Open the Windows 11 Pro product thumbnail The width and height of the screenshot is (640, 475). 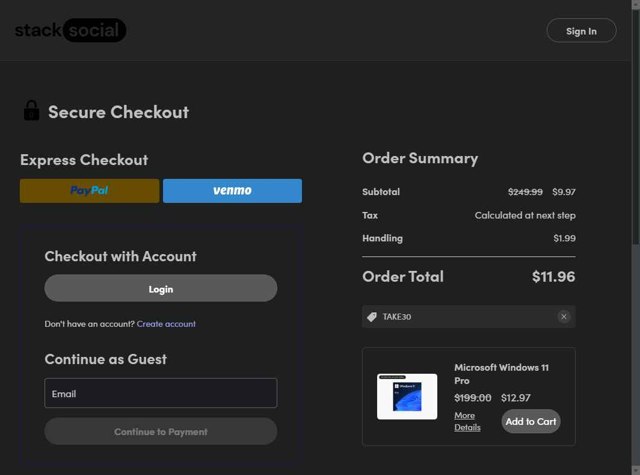(x=407, y=397)
